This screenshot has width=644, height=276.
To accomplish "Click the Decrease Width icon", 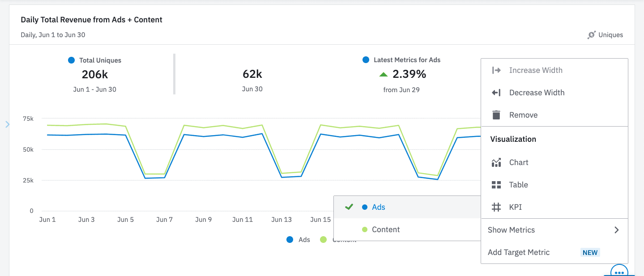I will [x=497, y=92].
